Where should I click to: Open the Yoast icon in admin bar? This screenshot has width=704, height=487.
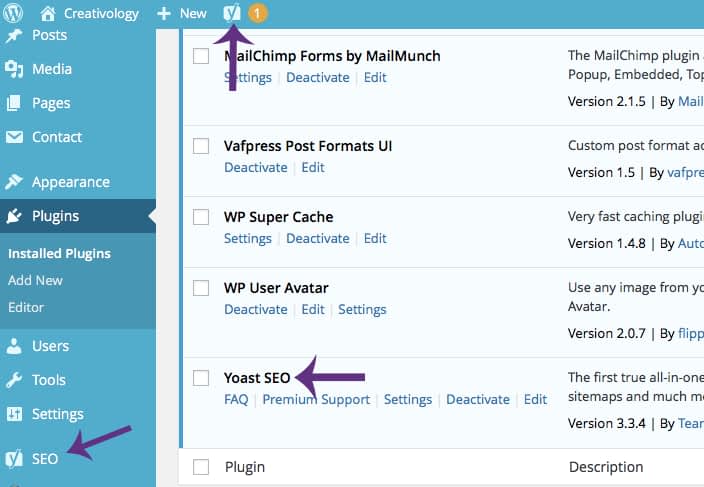pos(231,13)
